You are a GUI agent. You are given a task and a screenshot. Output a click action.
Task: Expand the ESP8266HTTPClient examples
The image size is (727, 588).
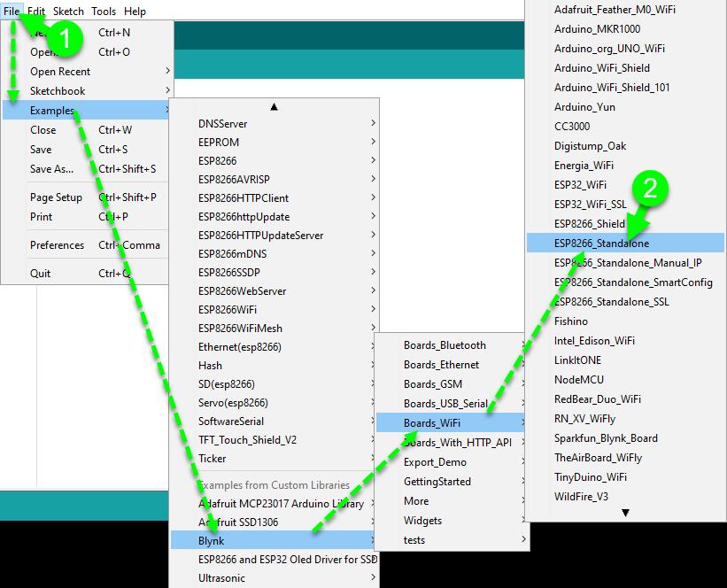click(274, 198)
